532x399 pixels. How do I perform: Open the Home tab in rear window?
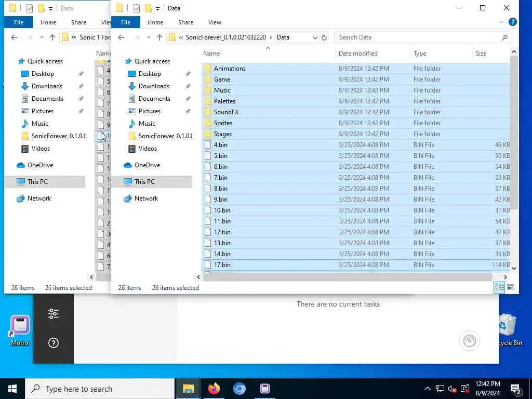click(48, 22)
